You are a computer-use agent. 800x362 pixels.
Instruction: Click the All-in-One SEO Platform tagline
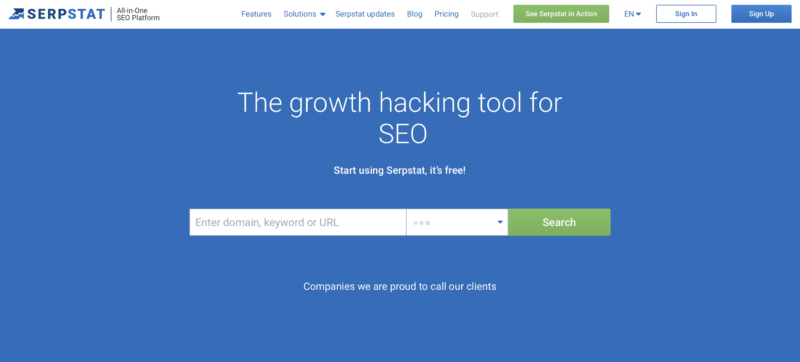[x=138, y=14]
